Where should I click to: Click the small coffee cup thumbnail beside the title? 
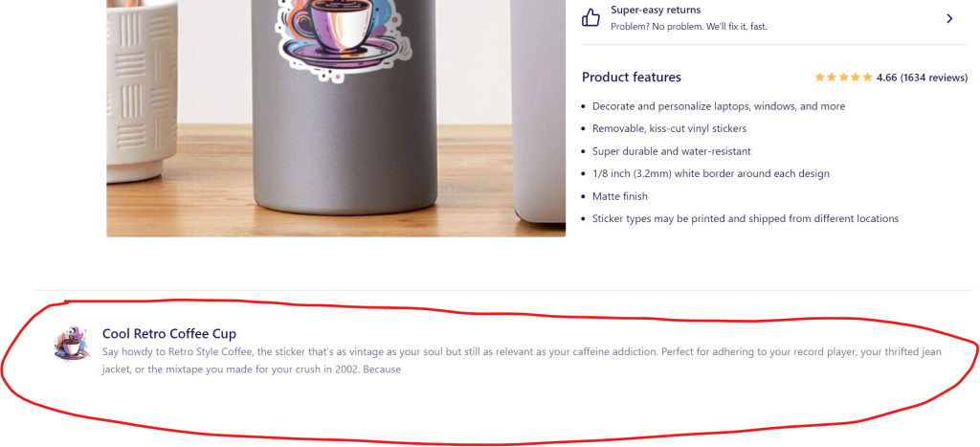click(x=69, y=344)
